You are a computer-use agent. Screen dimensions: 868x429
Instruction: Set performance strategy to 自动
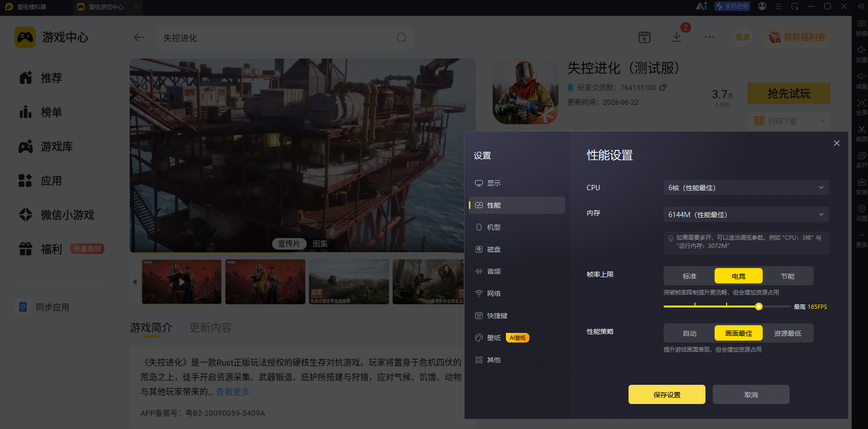pos(690,333)
